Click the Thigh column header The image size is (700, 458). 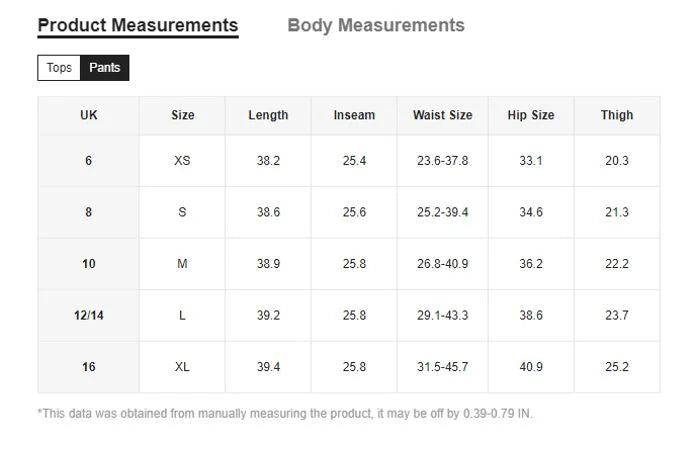tap(617, 115)
